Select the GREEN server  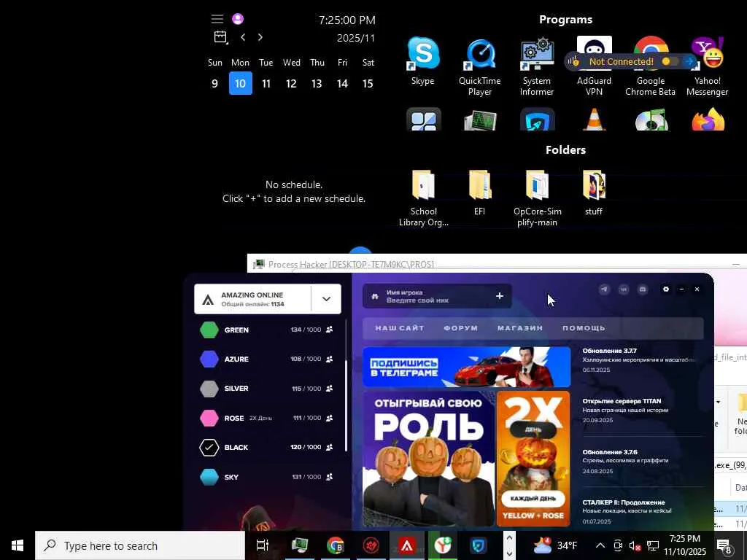click(267, 330)
